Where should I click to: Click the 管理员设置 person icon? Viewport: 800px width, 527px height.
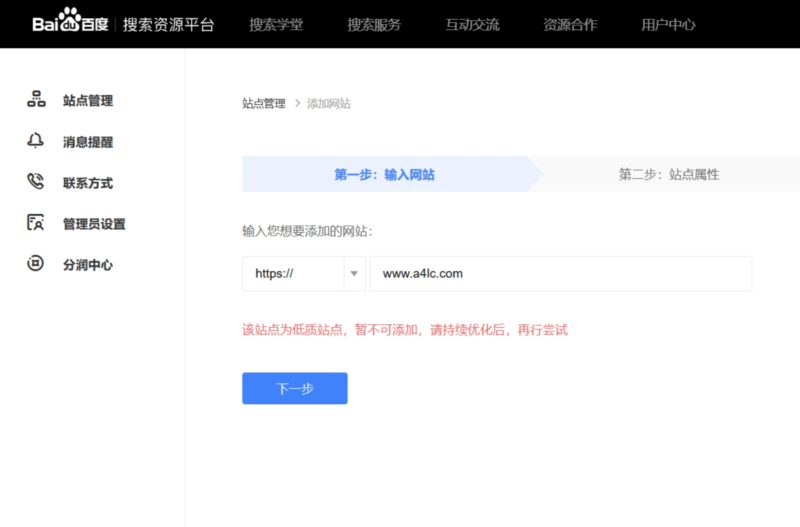pyautogui.click(x=36, y=223)
